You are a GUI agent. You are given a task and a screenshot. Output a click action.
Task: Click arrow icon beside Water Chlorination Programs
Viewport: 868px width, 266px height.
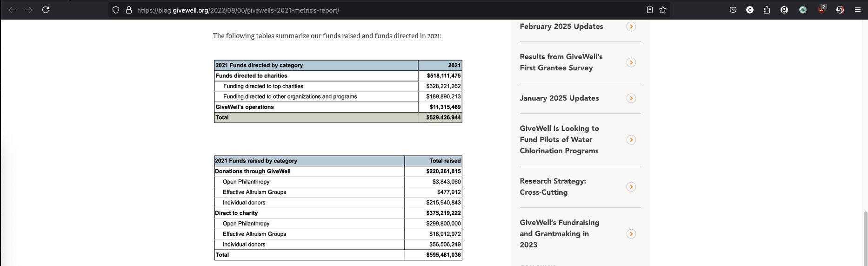pyautogui.click(x=631, y=140)
